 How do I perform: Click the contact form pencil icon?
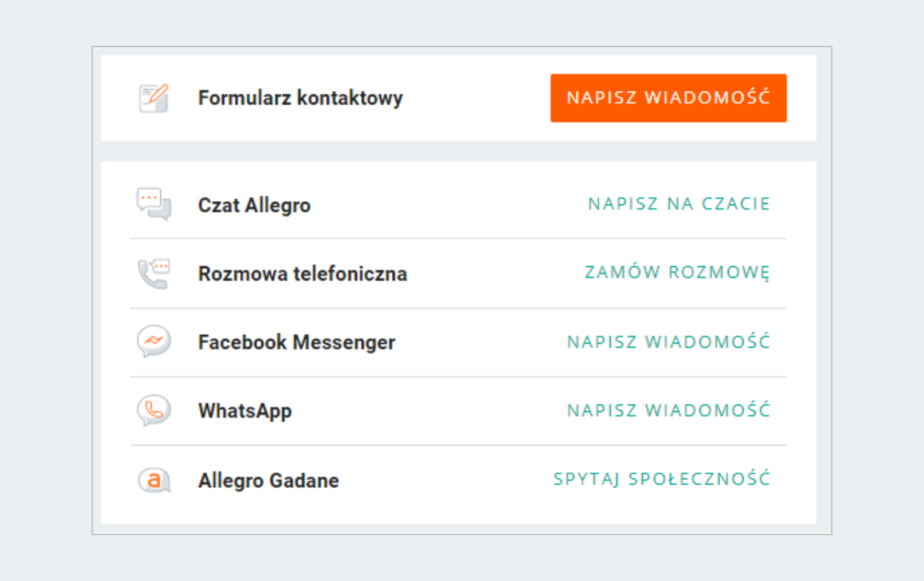pyautogui.click(x=154, y=99)
